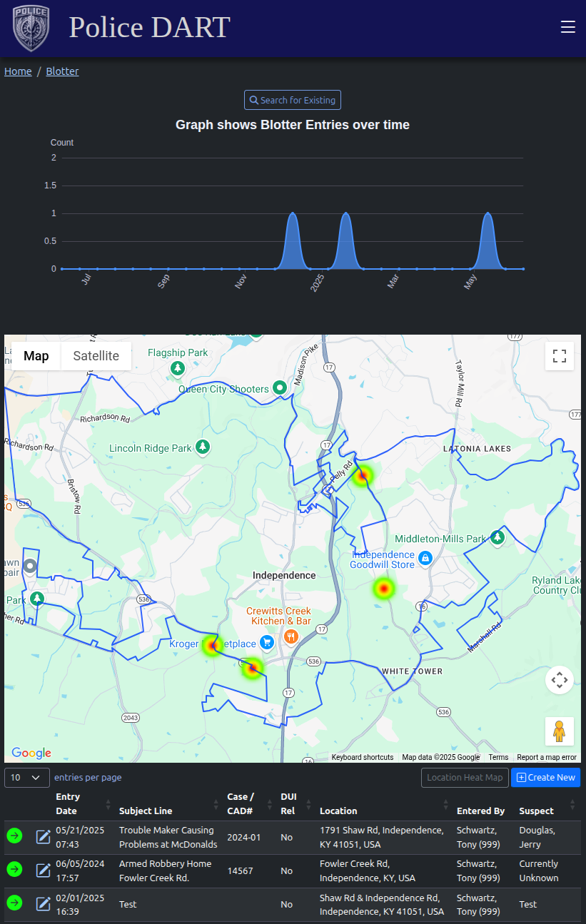Create a new blotter entry

(545, 777)
